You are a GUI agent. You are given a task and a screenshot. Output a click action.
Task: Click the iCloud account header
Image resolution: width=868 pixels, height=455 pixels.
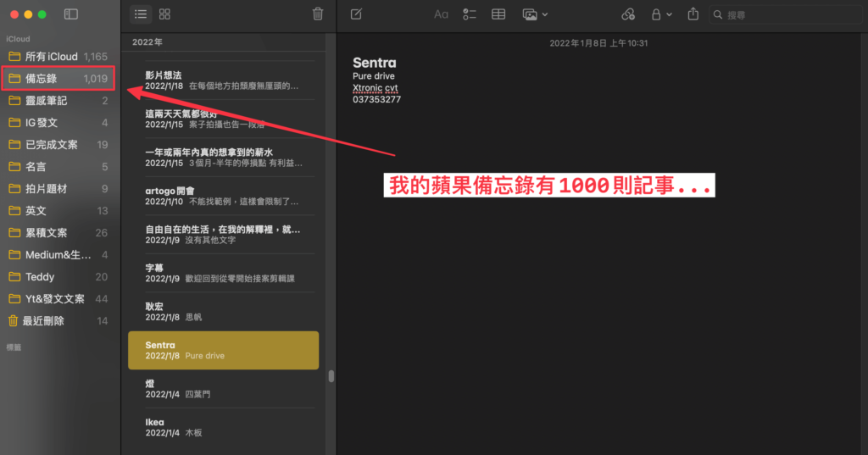pos(18,39)
